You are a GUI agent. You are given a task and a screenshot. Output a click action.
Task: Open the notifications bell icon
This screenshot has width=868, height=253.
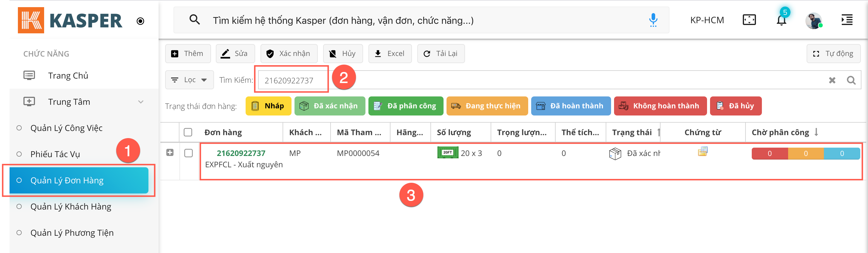[781, 21]
